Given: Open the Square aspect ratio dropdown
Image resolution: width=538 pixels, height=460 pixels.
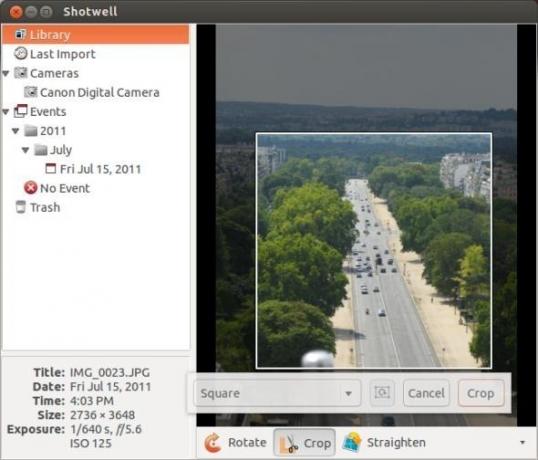Looking at the screenshot, I should click(x=277, y=393).
